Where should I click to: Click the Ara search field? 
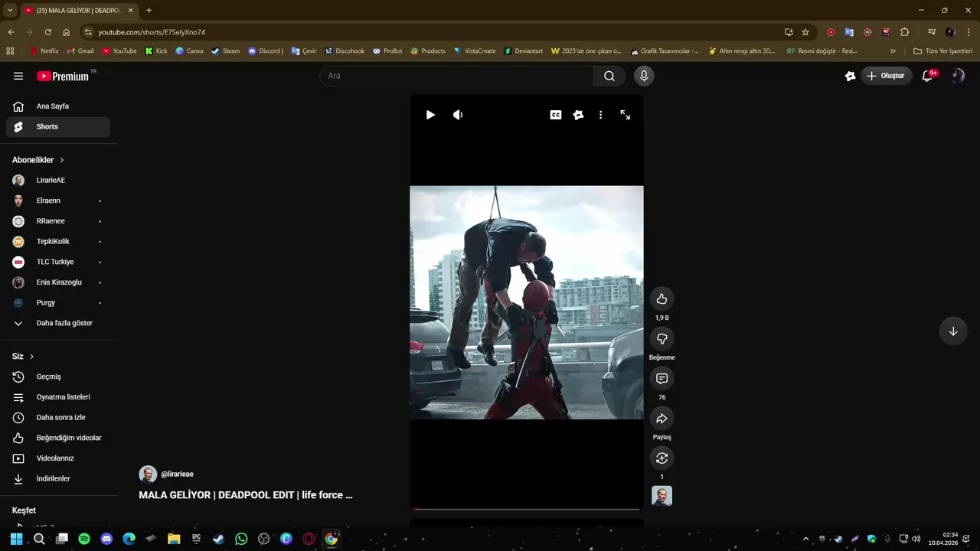[456, 76]
